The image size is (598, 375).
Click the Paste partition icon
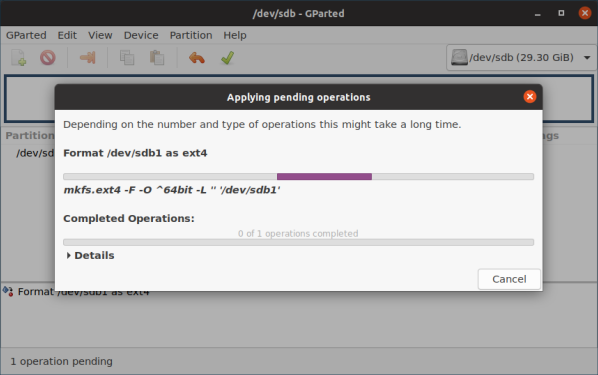157,58
